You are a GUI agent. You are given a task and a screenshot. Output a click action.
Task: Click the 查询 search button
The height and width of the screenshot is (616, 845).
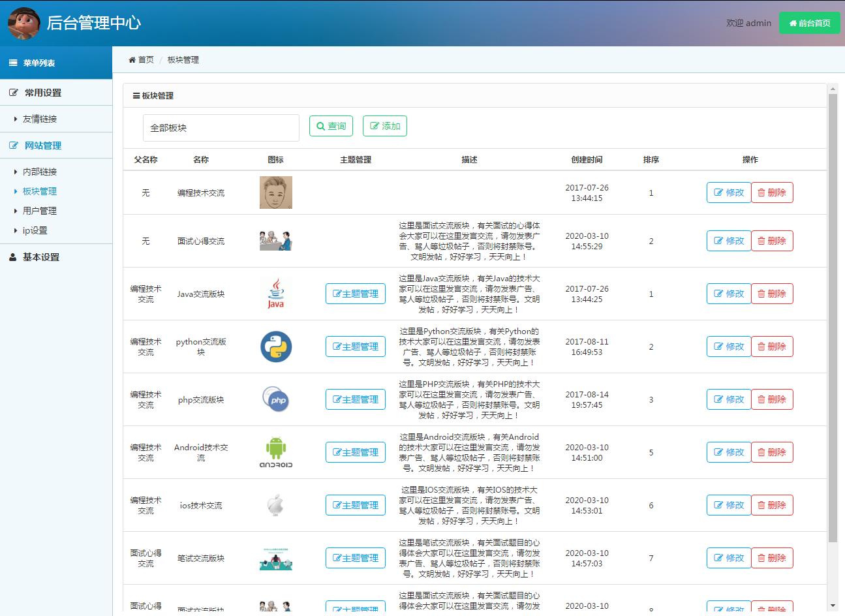tap(331, 126)
